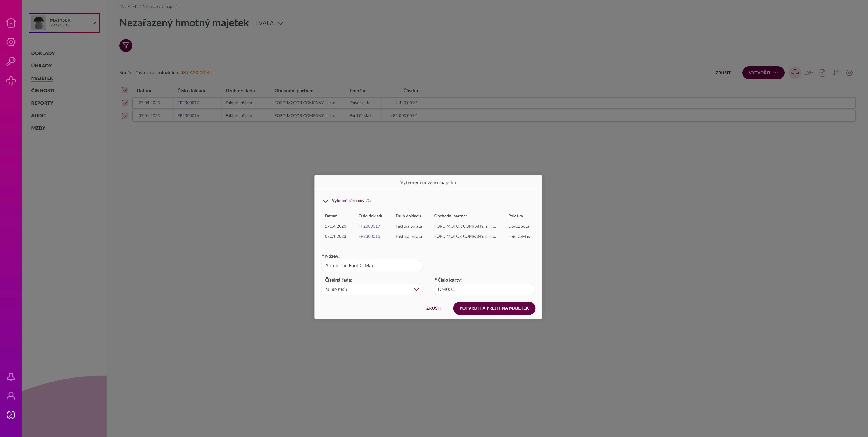This screenshot has width=868, height=437.
Task: Click the sort arrows icon in toolbar
Action: pyautogui.click(x=836, y=73)
